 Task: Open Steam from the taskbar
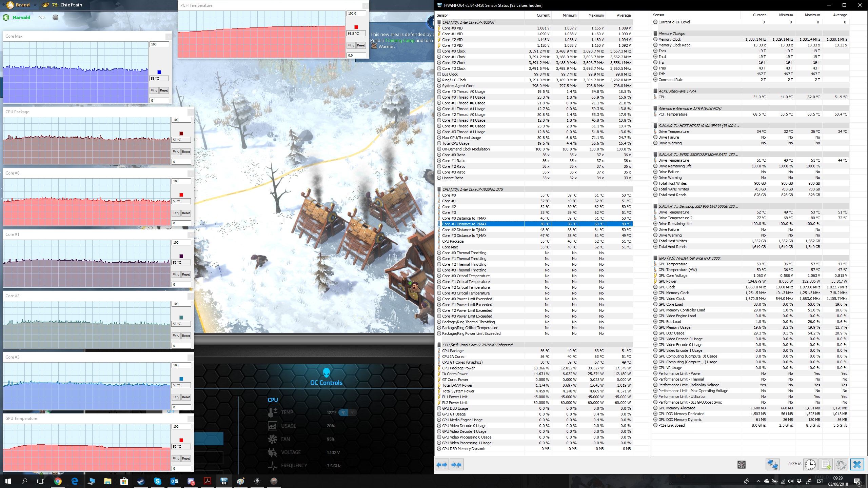(141, 481)
